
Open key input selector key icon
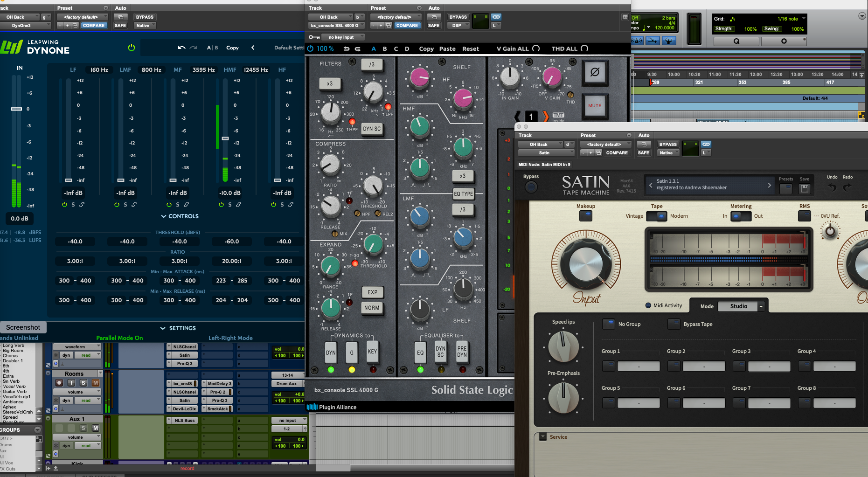click(x=314, y=37)
